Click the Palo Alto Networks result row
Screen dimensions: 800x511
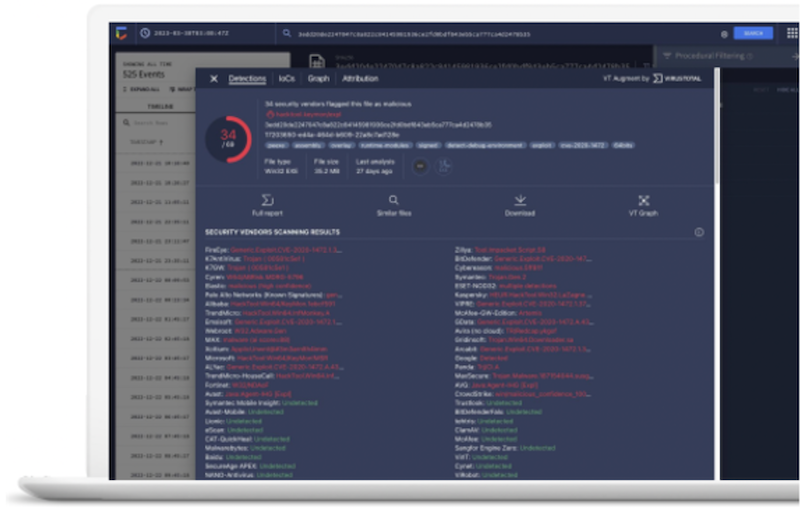[273, 295]
